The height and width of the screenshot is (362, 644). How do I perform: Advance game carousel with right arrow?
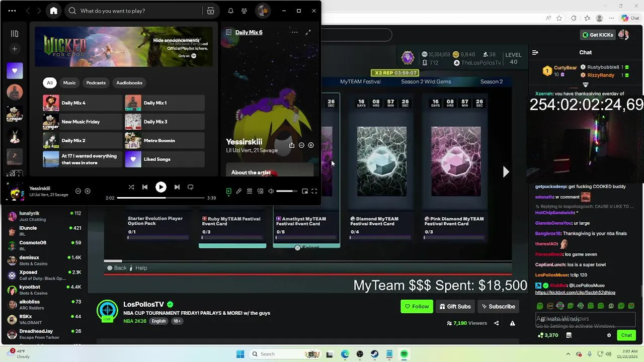pyautogui.click(x=506, y=172)
